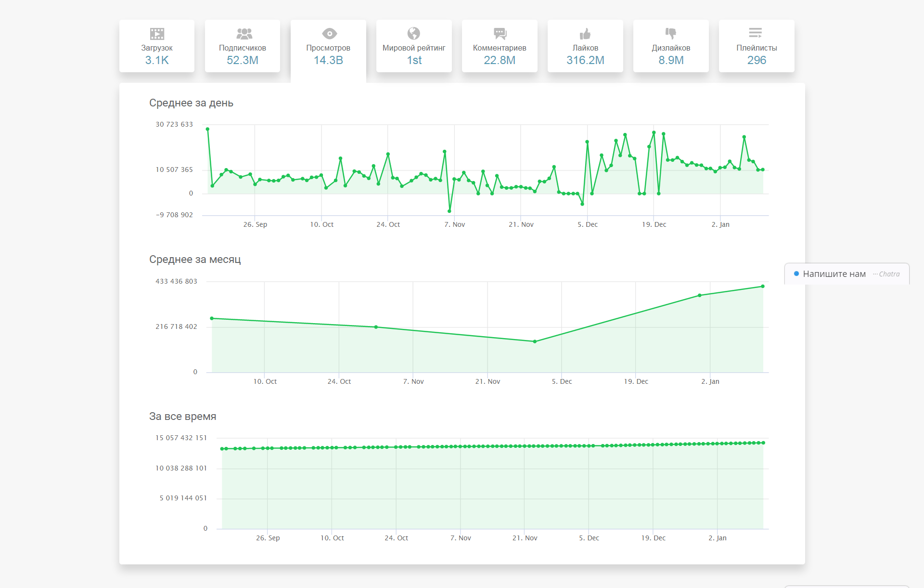The height and width of the screenshot is (588, 924).
Task: Click the film strip uploads icon
Action: click(157, 33)
